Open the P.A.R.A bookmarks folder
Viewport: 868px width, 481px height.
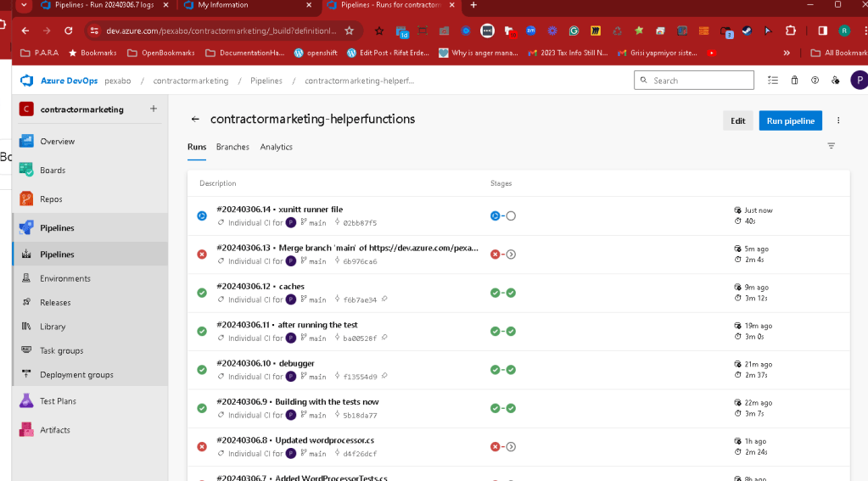click(39, 53)
